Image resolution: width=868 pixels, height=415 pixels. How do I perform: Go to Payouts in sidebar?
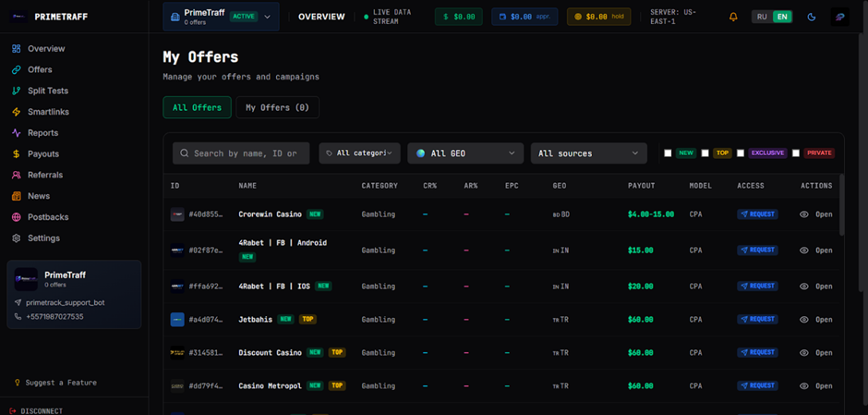[42, 154]
